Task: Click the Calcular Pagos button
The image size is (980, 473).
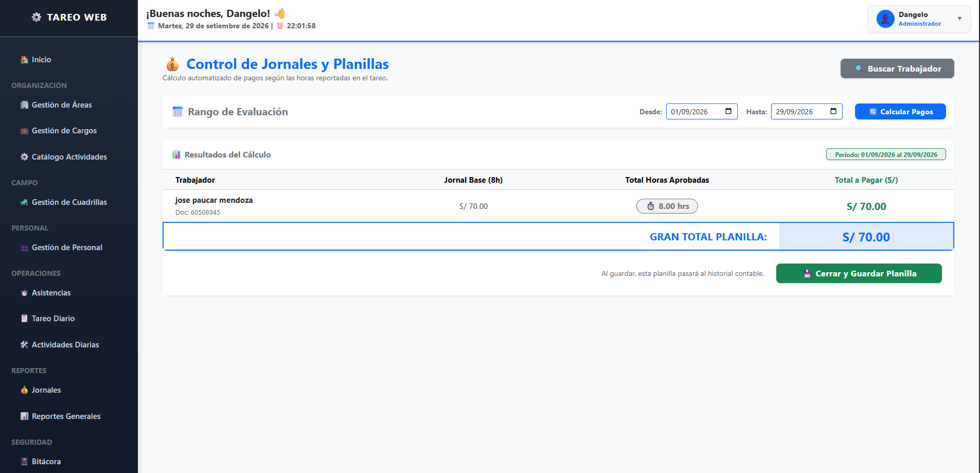Action: click(x=900, y=112)
